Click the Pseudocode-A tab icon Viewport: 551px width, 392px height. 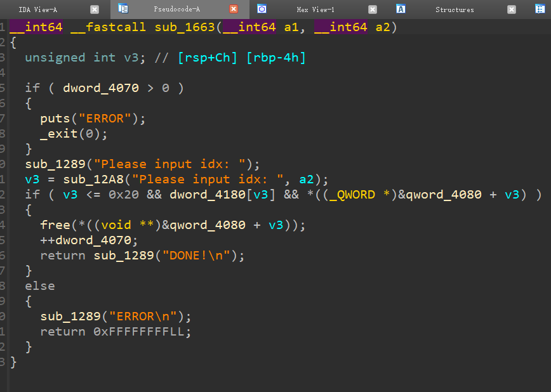click(124, 9)
